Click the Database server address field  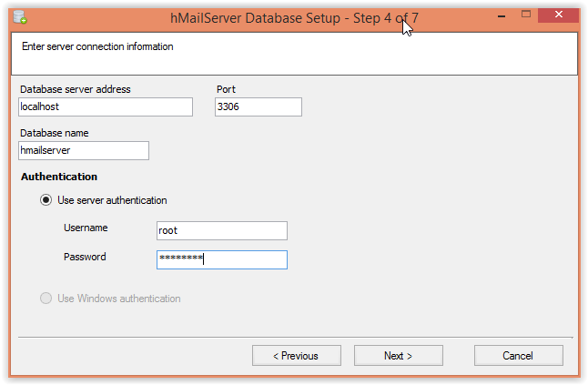tap(106, 106)
